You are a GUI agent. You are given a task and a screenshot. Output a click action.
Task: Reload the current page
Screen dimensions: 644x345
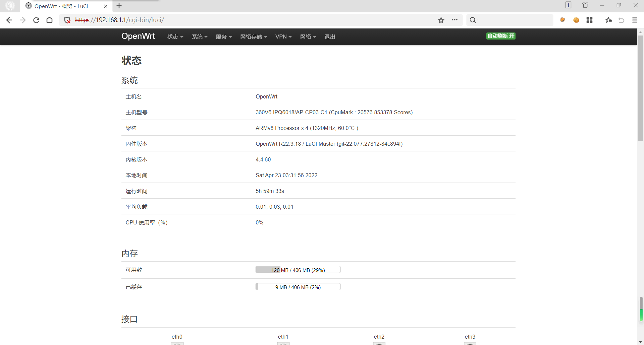tap(36, 20)
